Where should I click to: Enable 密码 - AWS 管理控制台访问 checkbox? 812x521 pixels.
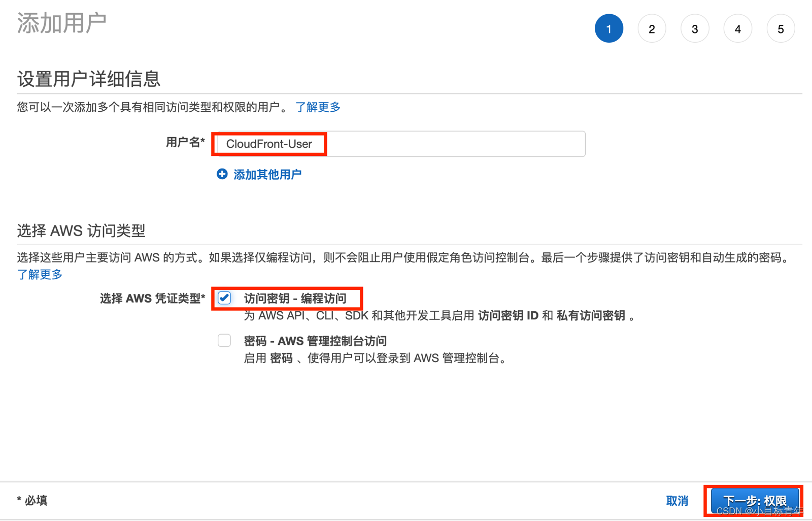pos(224,340)
